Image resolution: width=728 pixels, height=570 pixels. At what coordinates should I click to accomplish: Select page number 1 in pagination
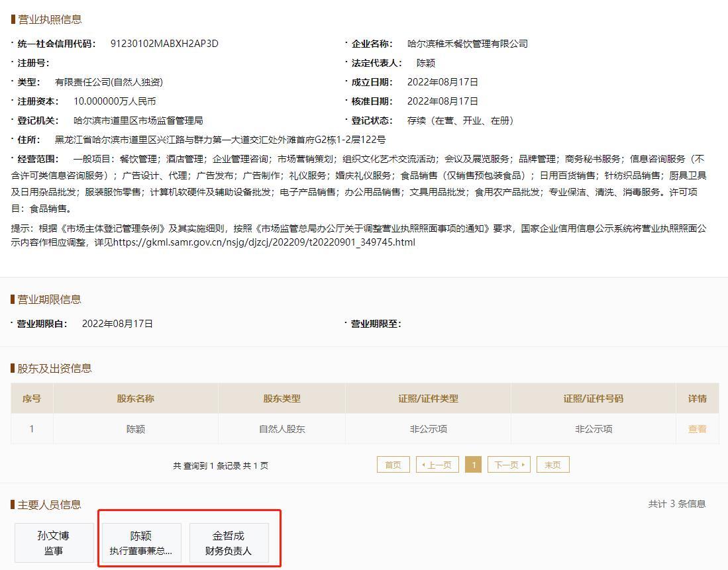(473, 465)
